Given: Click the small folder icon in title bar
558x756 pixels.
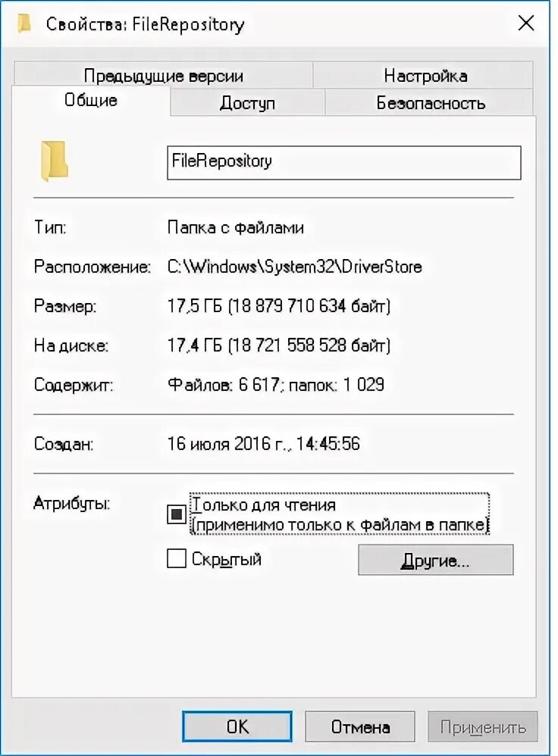Looking at the screenshot, I should click(x=24, y=23).
